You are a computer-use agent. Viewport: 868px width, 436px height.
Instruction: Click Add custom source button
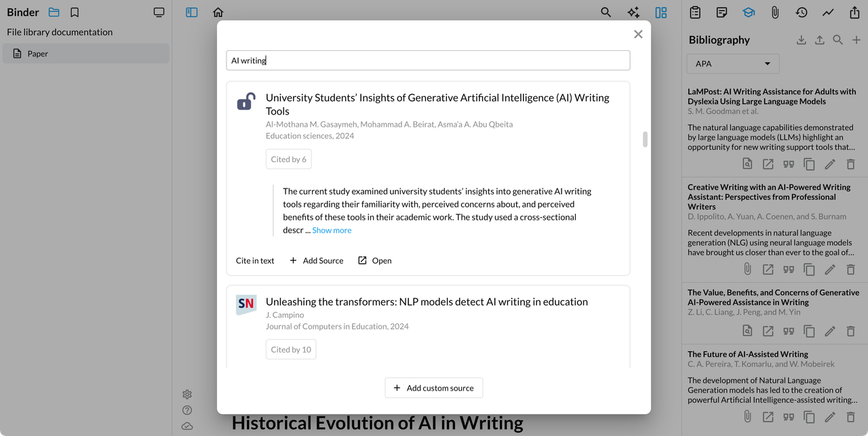pos(434,388)
